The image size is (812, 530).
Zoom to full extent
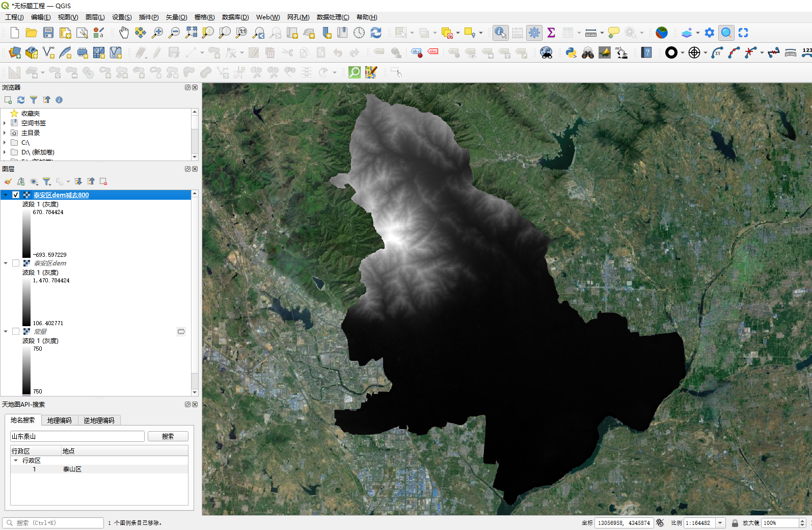click(x=191, y=33)
